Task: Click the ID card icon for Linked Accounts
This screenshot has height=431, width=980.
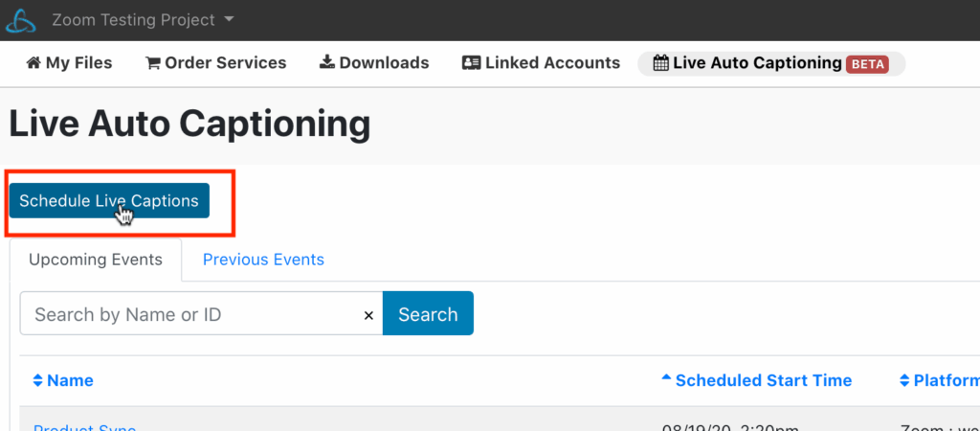Action: tap(471, 63)
